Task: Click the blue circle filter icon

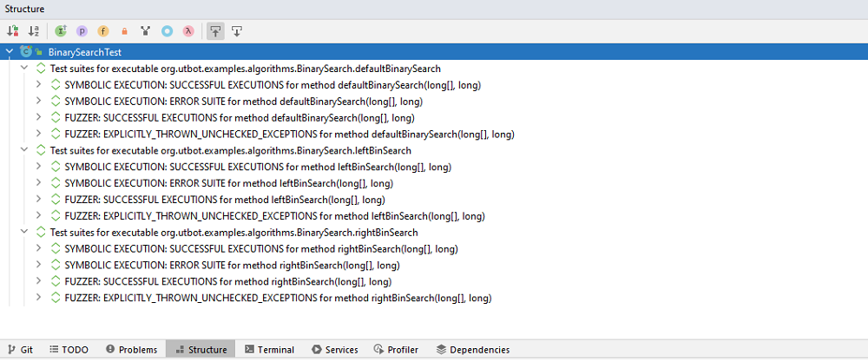Action: click(167, 31)
